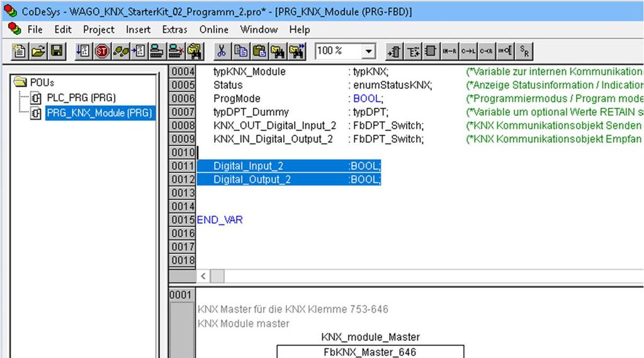Image resolution: width=644 pixels, height=358 pixels.
Task: Click the Run program toolbar icon
Action: click(83, 51)
